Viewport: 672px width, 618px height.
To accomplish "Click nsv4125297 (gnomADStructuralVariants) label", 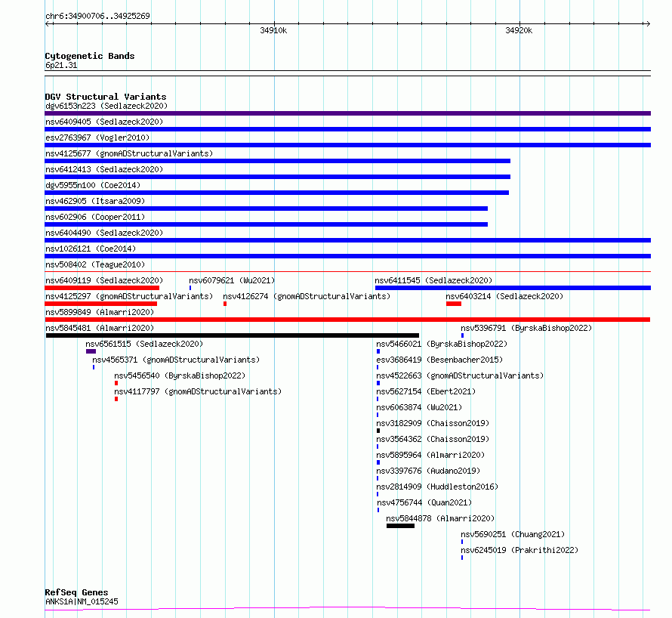I will tap(129, 296).
